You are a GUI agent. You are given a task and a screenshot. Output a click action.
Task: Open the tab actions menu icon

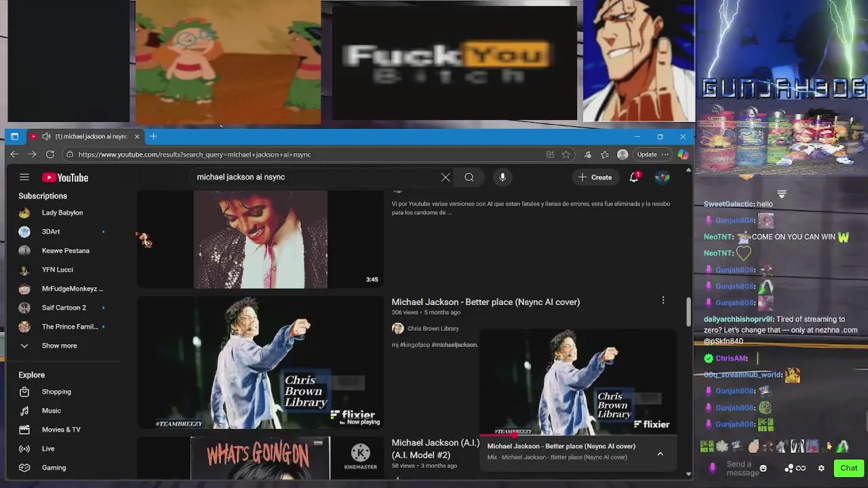[14, 136]
